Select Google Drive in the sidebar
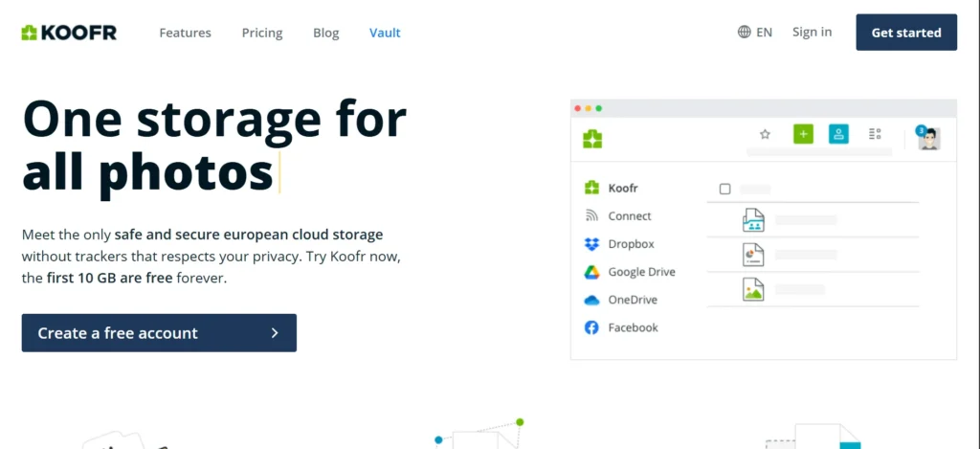 pyautogui.click(x=630, y=272)
